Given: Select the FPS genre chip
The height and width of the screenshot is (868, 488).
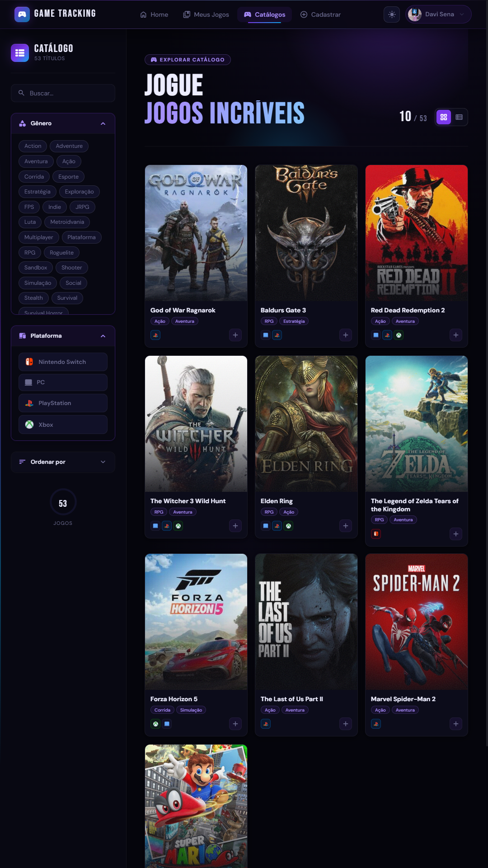Looking at the screenshot, I should point(29,207).
